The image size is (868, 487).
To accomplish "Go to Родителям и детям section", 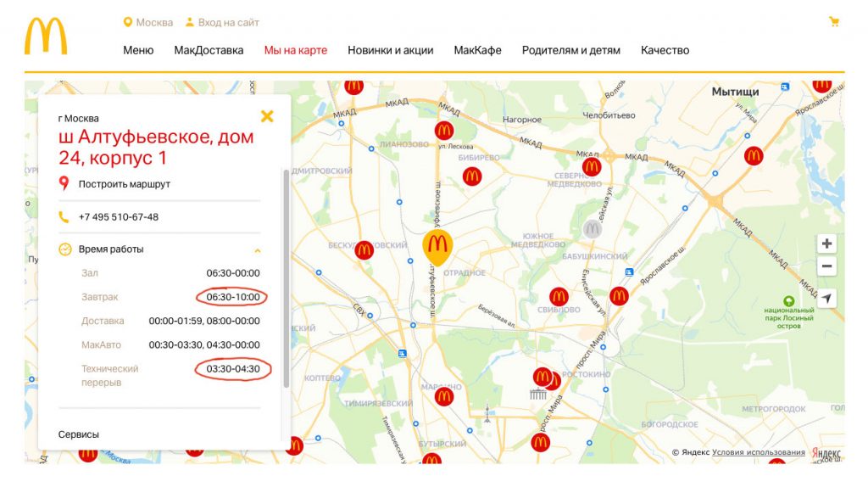I will (x=571, y=50).
